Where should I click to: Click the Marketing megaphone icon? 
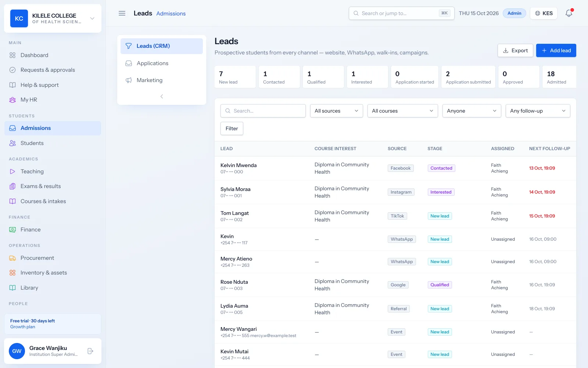click(129, 80)
